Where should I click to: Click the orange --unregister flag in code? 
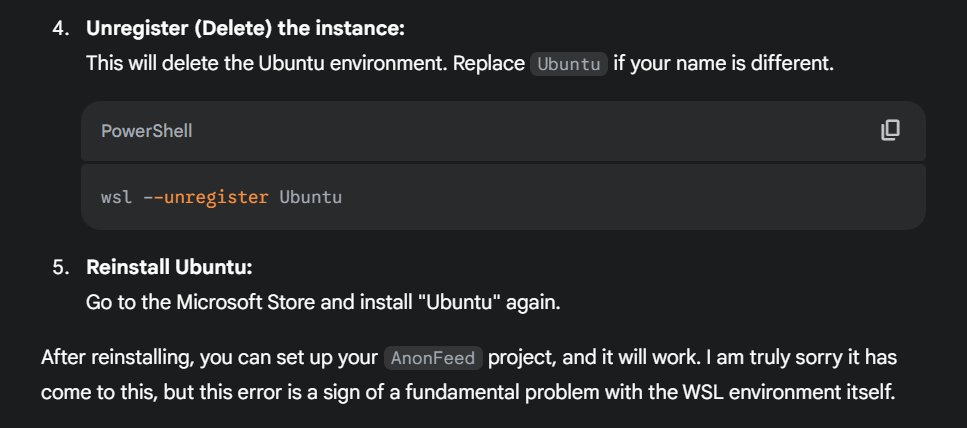tap(205, 197)
